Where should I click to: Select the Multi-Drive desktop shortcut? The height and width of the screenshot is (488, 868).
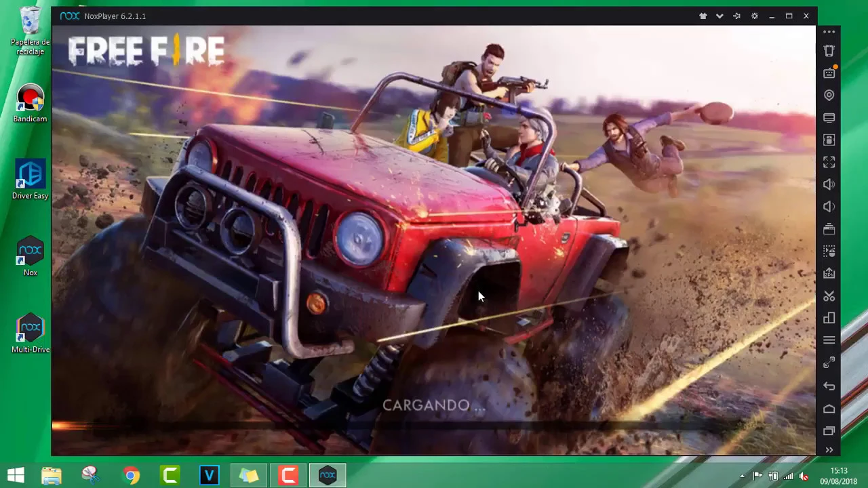tap(30, 333)
